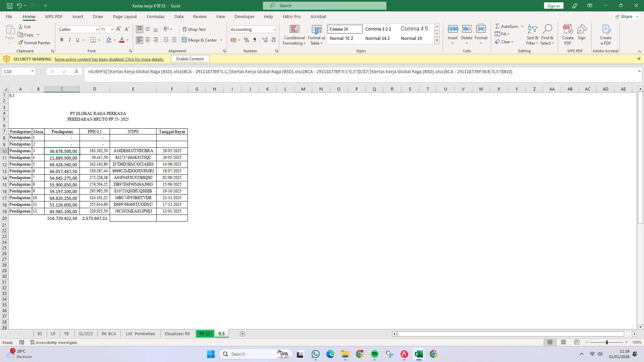
Task: Apply the Comma style number format
Action: coord(255,40)
